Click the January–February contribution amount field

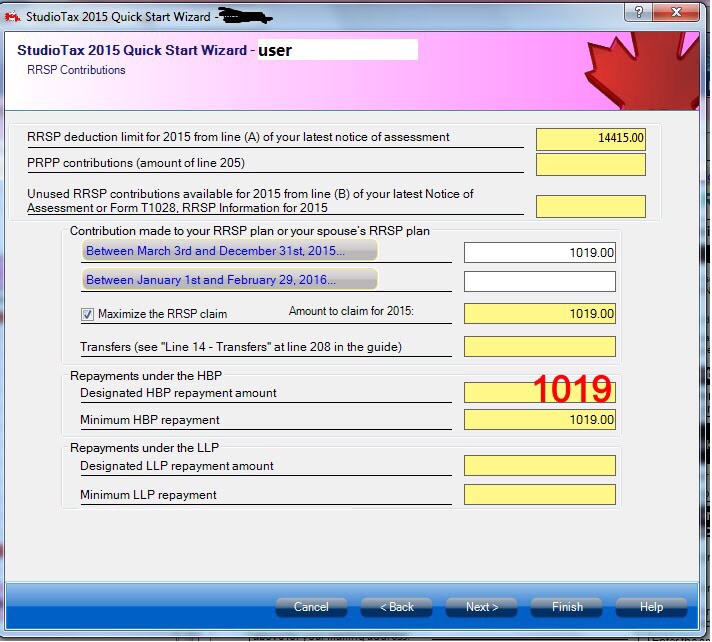[539, 281]
